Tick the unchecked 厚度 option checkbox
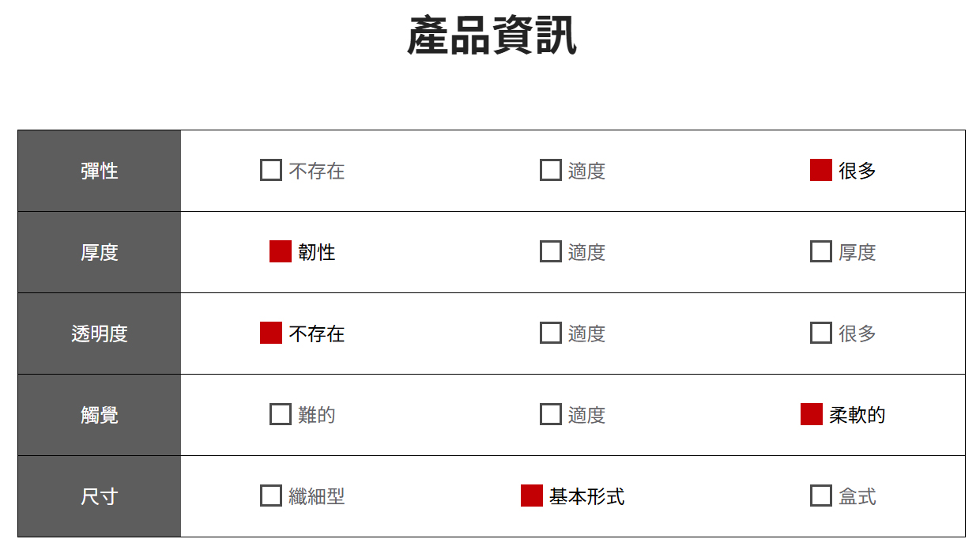 [x=821, y=251]
